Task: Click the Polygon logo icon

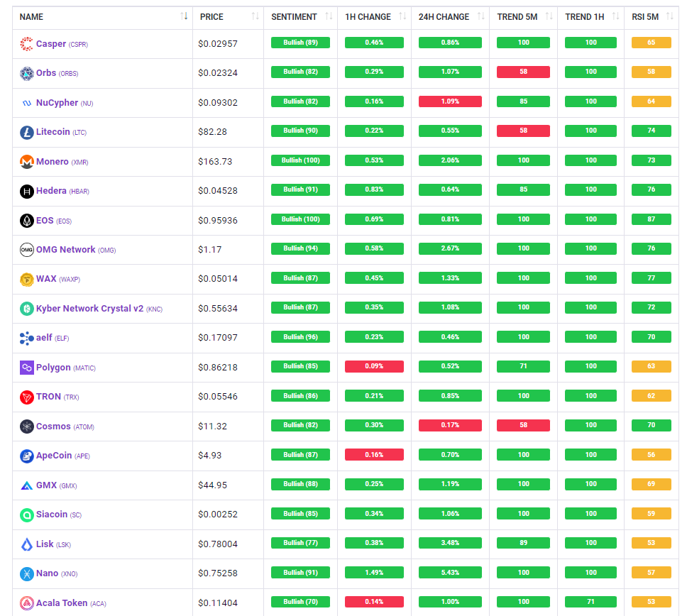Action: pos(26,368)
